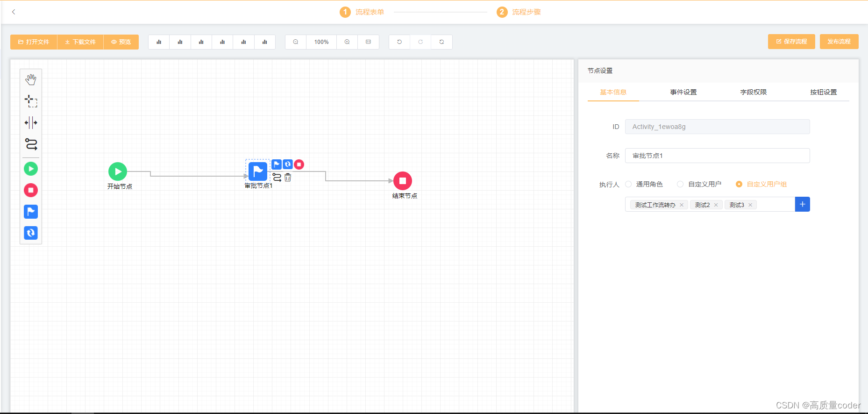The width and height of the screenshot is (868, 414).
Task: Switch to the 字段权限 tab
Action: pyautogui.click(x=753, y=92)
